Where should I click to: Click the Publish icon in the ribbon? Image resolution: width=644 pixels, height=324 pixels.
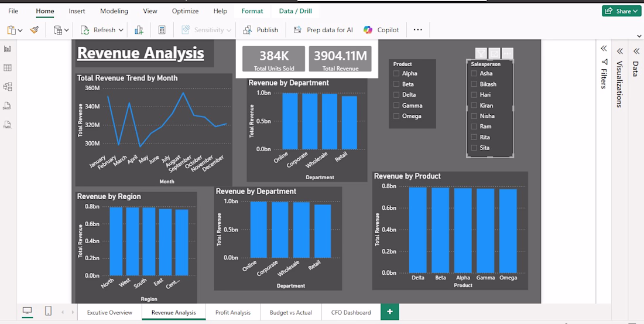[x=248, y=30]
